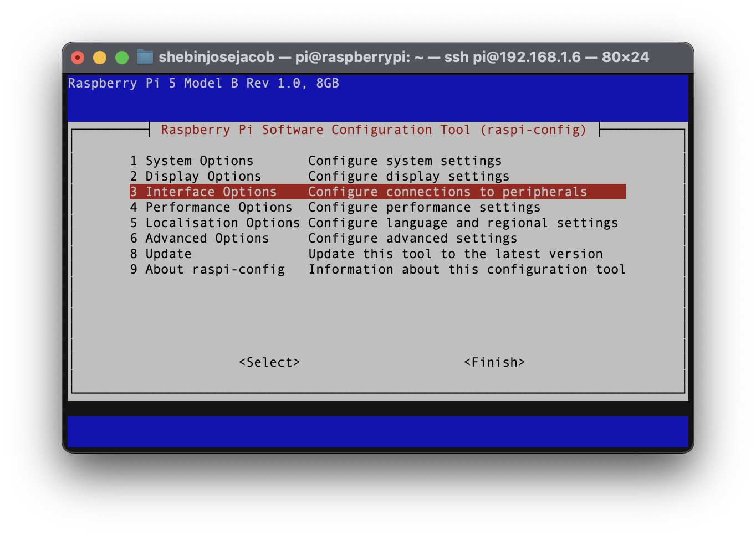Click the <Select> button
Image resolution: width=756 pixels, height=535 pixels.
[269, 362]
